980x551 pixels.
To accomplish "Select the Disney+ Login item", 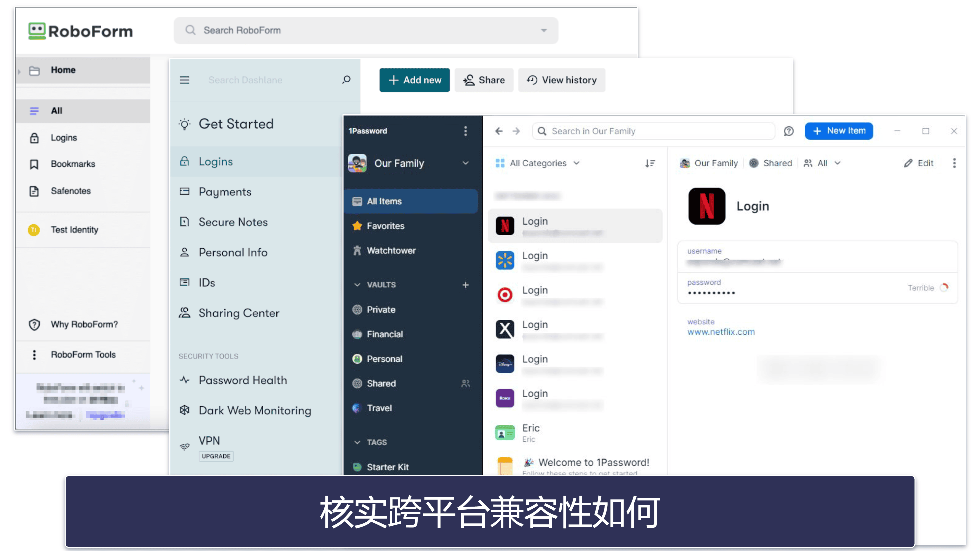I will coord(575,363).
